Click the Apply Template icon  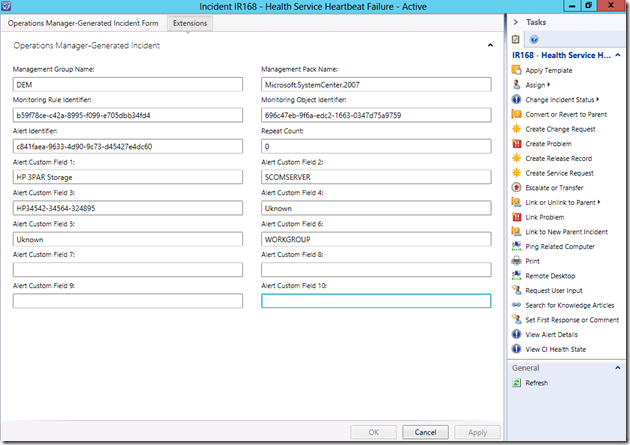pyautogui.click(x=517, y=71)
